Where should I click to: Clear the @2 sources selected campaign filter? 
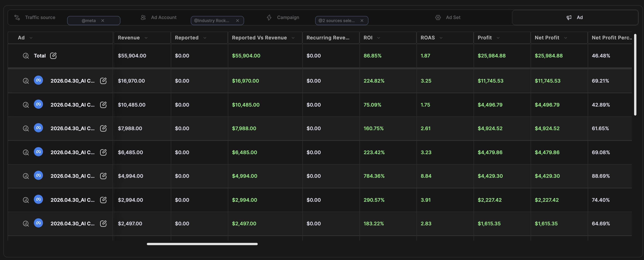(362, 21)
